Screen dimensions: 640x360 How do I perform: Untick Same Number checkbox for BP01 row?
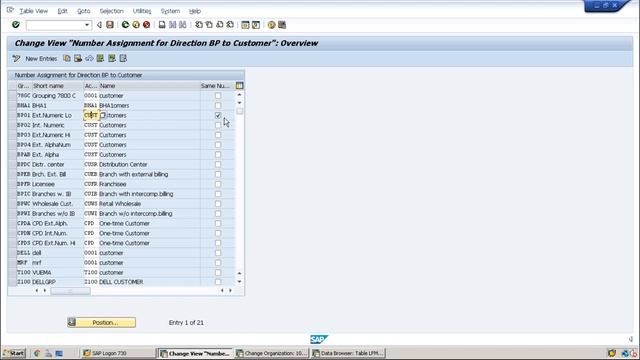tap(218, 115)
